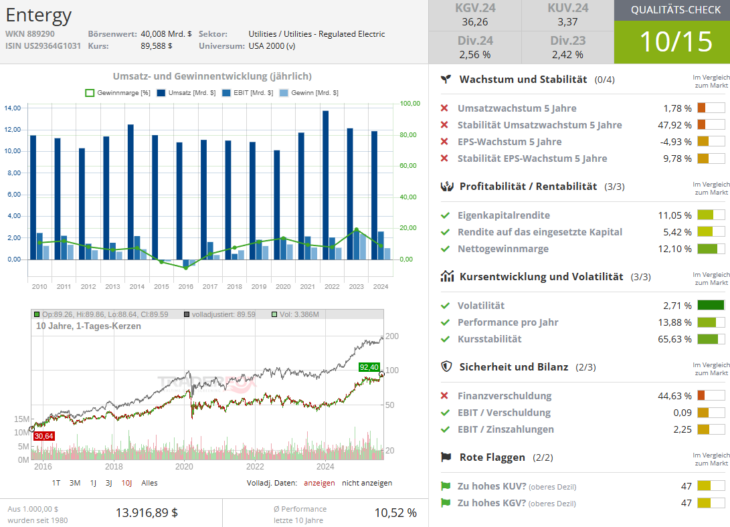Click nicht anzeigen for volladjustierte Daten
The image size is (730, 527).
(x=367, y=483)
